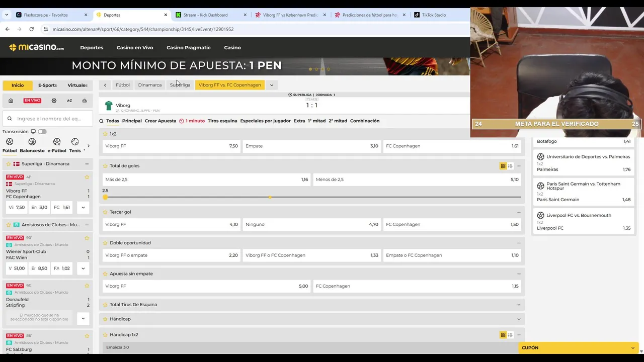
Task: Switch Total de goles to grid view
Action: pyautogui.click(x=503, y=166)
